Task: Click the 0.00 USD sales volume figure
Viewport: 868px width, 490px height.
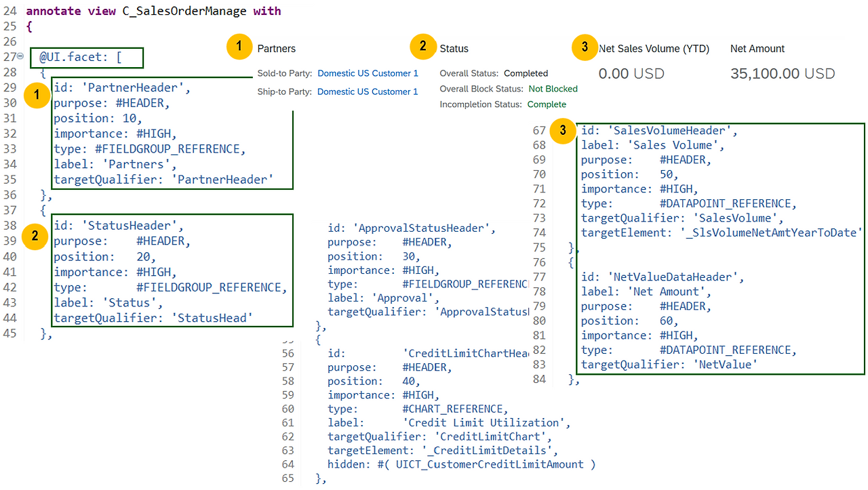Action: click(x=631, y=73)
